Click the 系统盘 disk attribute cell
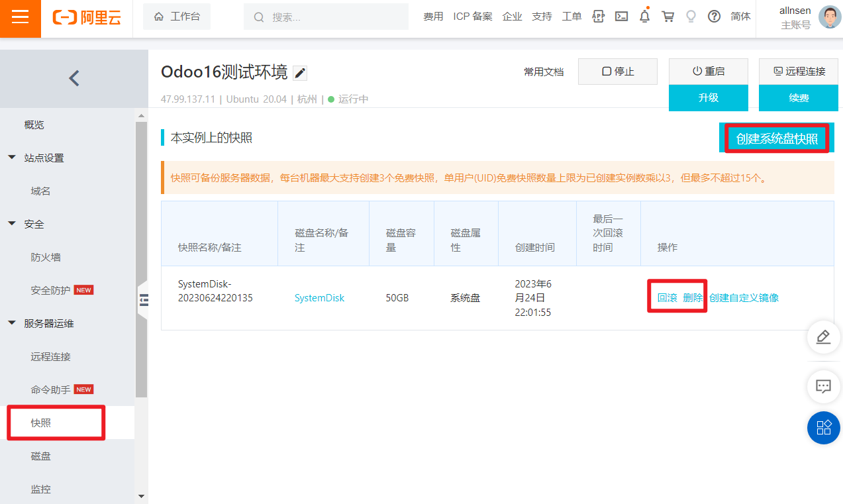 pyautogui.click(x=465, y=298)
